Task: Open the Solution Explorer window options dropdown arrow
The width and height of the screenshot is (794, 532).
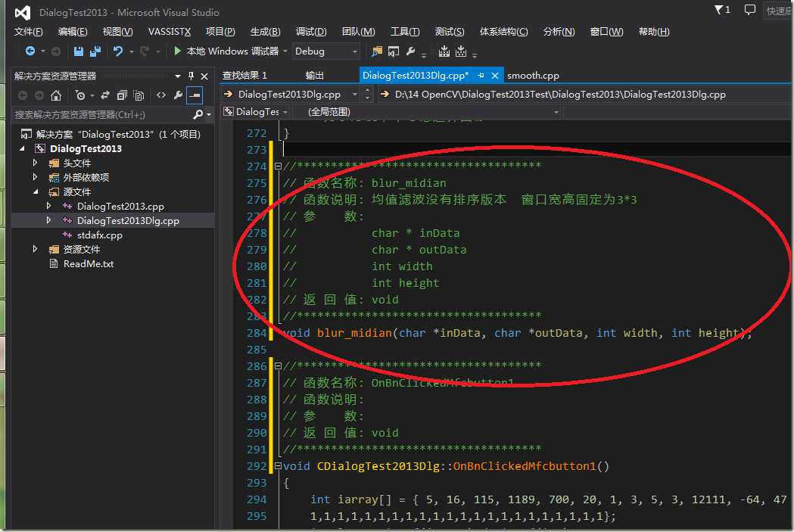Action: 178,76
